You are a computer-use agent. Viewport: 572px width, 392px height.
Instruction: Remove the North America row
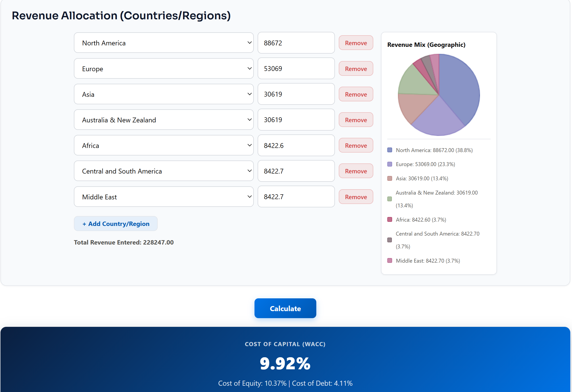pos(356,43)
